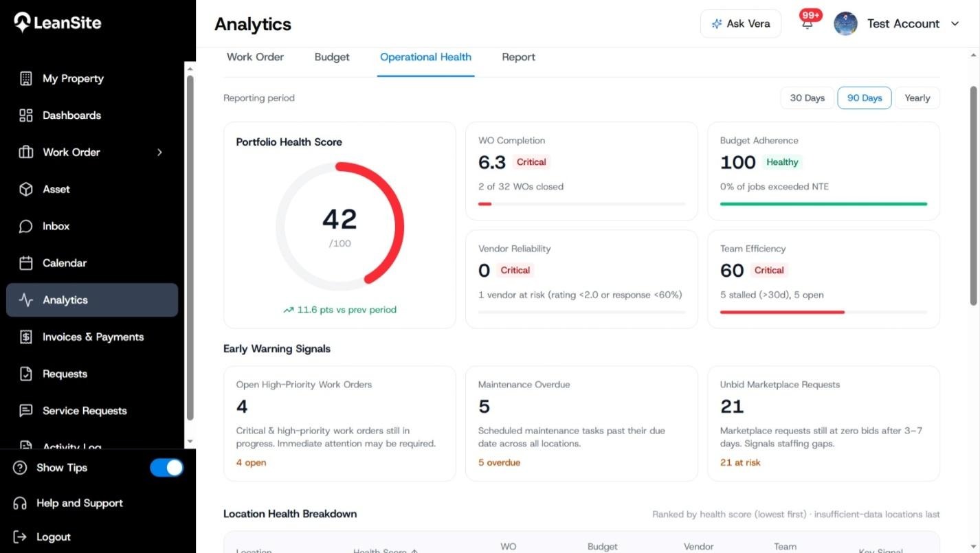Switch to the Budget tab
The width and height of the screenshot is (980, 553).
click(332, 57)
